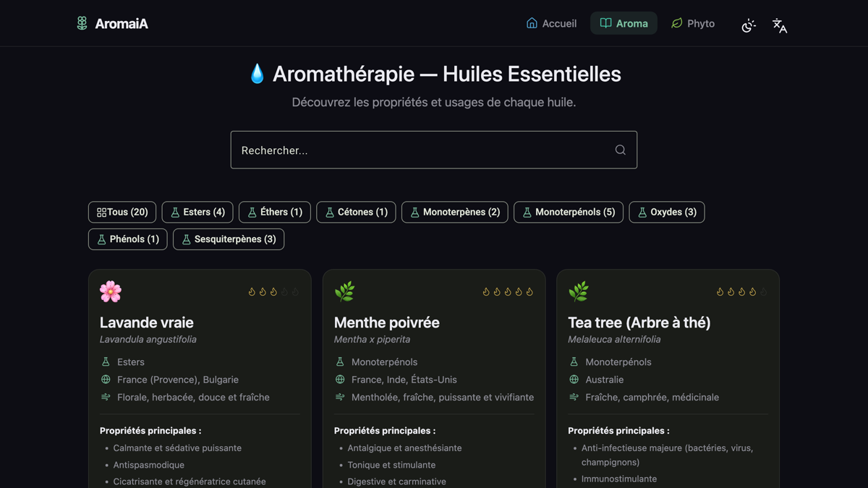Filter by Monoterpènes (2)
868x488 pixels.
pyautogui.click(x=455, y=212)
